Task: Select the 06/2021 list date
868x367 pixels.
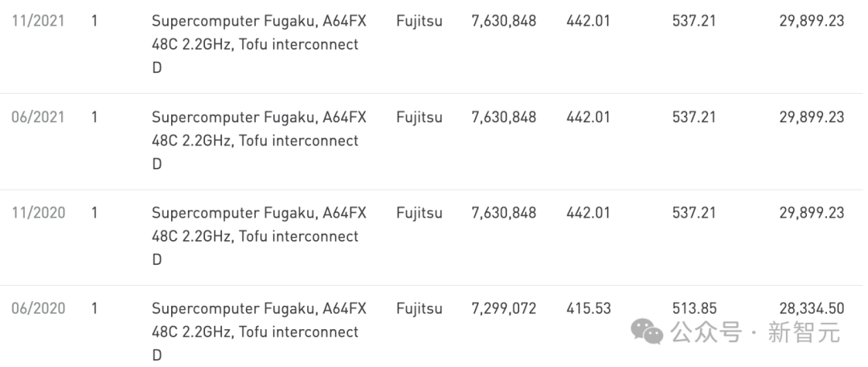Action: pyautogui.click(x=39, y=117)
